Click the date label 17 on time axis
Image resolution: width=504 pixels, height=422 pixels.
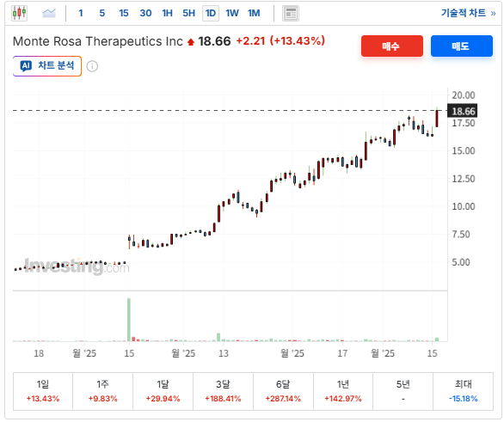pos(342,353)
